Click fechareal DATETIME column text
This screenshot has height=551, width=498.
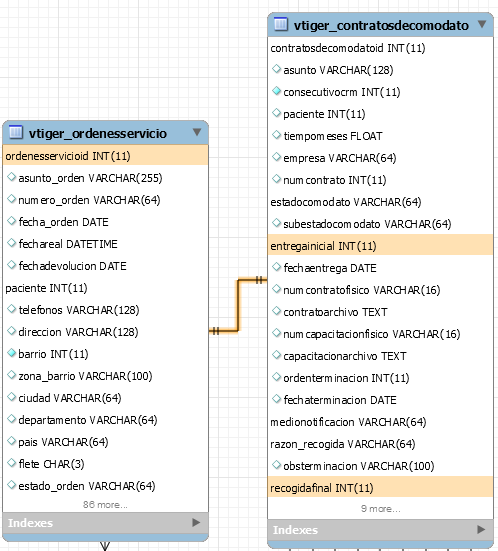point(68,244)
